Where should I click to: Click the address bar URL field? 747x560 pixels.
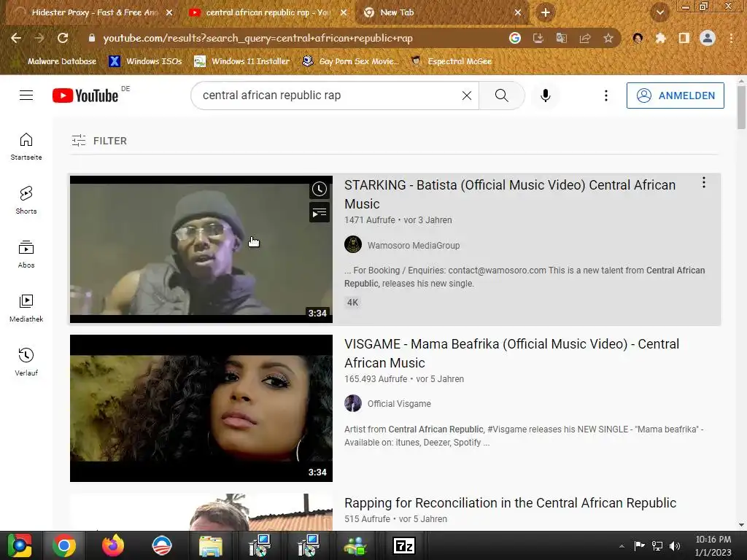pos(258,38)
